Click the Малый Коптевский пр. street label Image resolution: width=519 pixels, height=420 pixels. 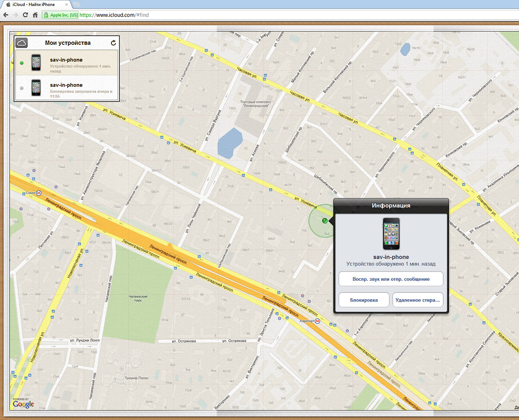[303, 67]
